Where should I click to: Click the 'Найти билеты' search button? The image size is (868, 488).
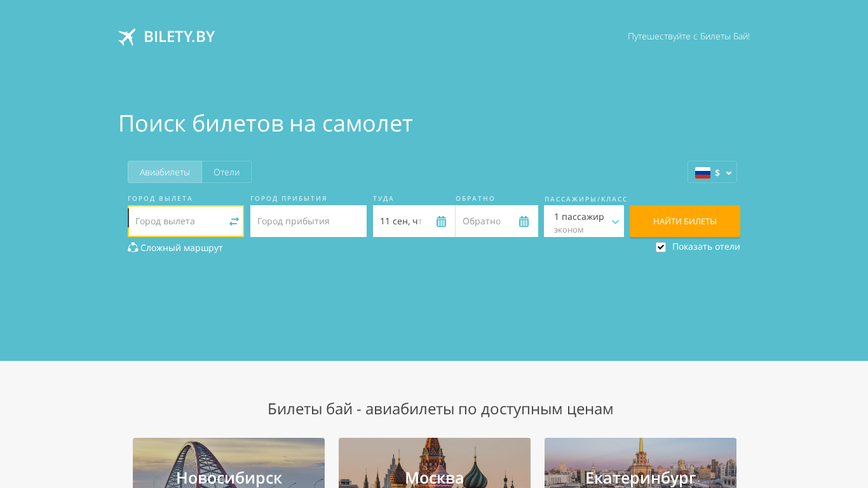(x=685, y=221)
